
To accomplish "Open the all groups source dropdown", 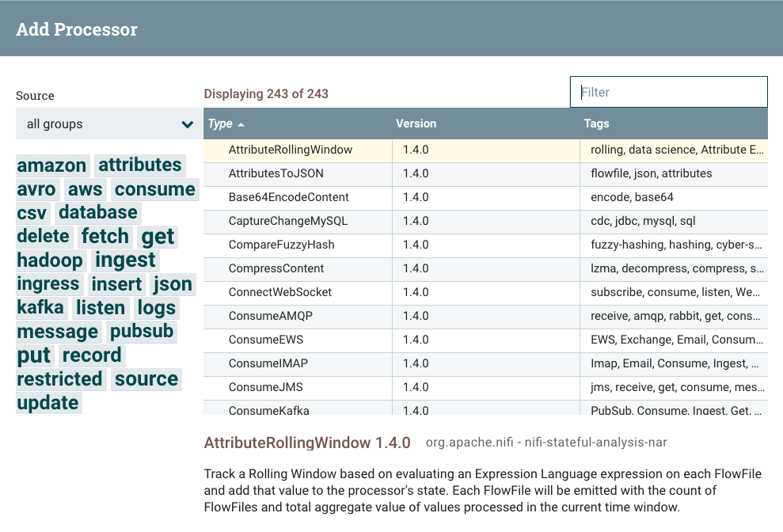I will 108,124.
